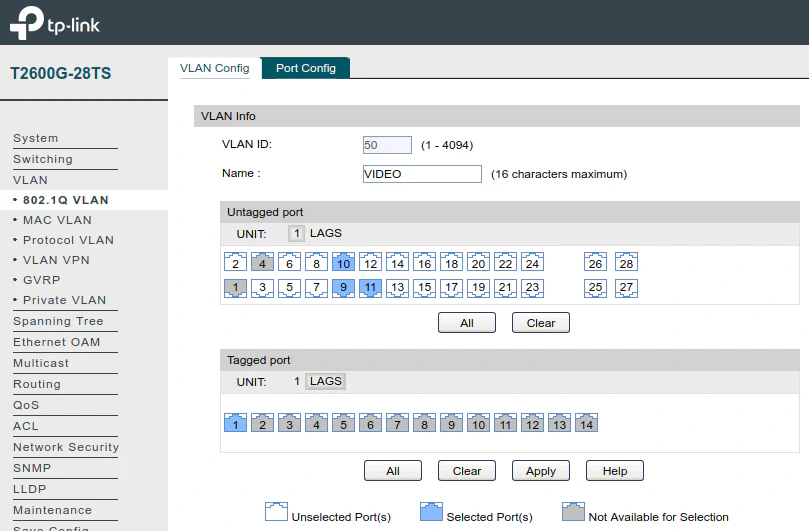Screen dimensions: 809x531
Task: Open the Port Config tab
Action: coord(306,68)
